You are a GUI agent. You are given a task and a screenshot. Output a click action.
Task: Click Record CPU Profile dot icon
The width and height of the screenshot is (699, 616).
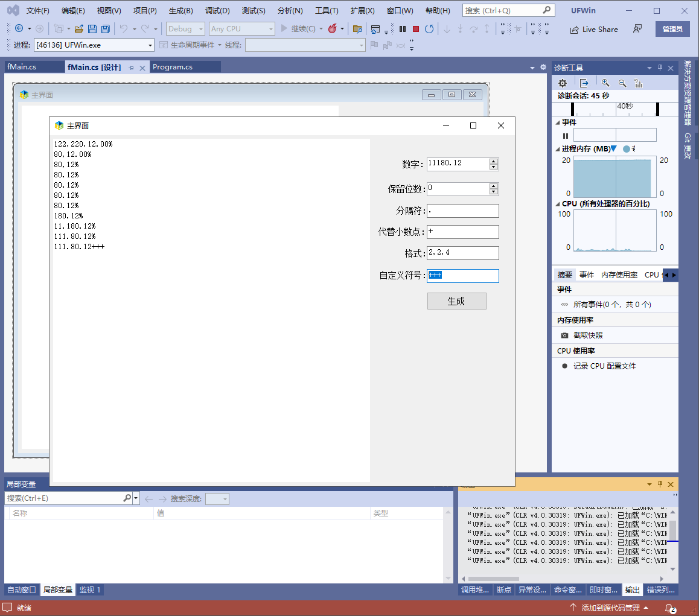coord(564,366)
